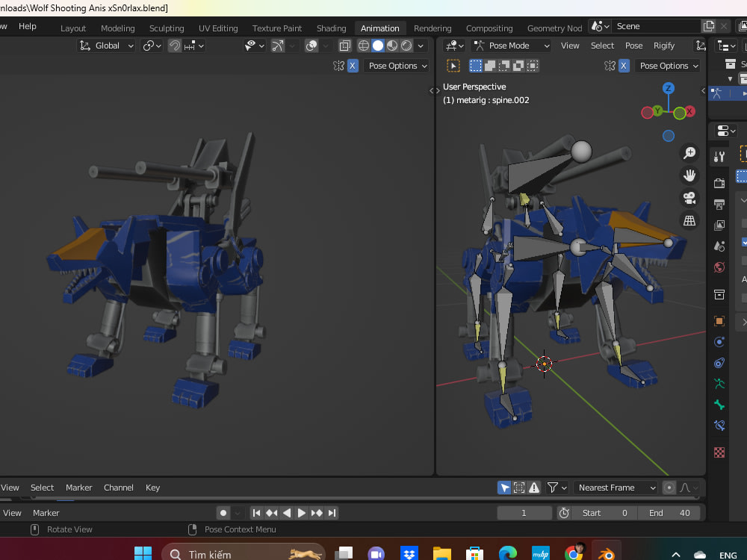747x560 pixels.
Task: Open snapping options dropdown
Action: coord(194,46)
